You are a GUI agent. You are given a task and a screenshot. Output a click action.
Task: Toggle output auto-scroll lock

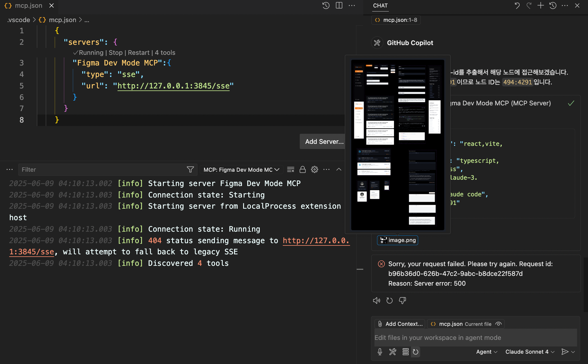coord(303,170)
